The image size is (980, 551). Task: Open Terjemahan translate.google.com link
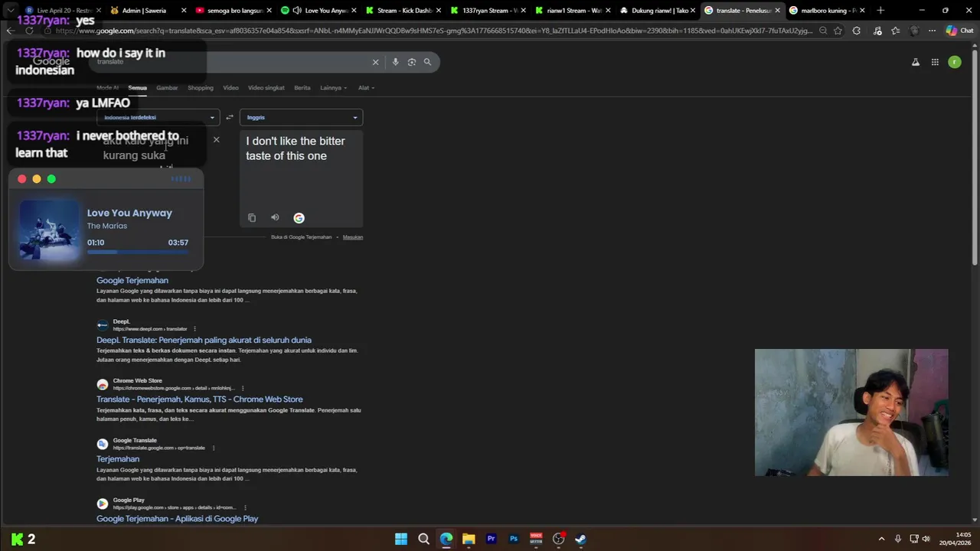point(118,459)
